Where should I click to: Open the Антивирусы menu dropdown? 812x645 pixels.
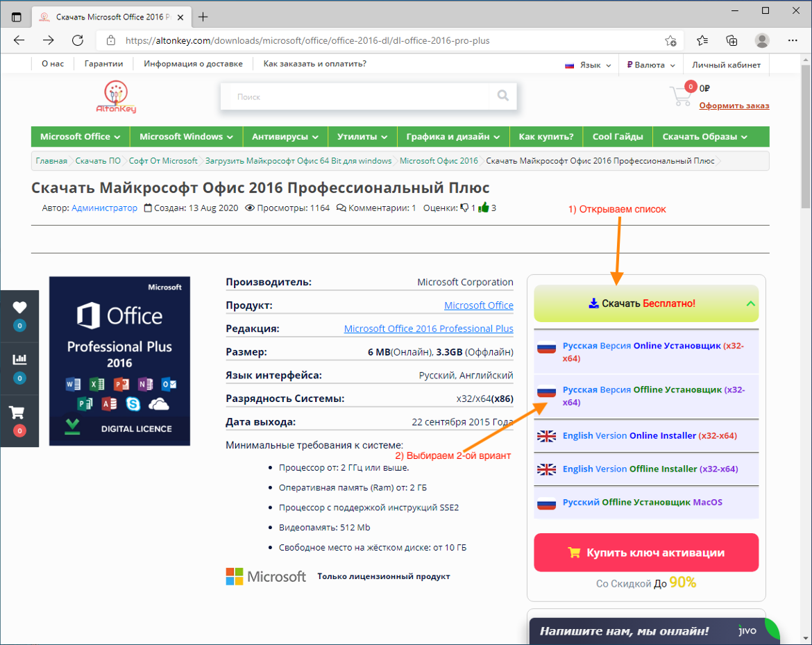pyautogui.click(x=285, y=137)
